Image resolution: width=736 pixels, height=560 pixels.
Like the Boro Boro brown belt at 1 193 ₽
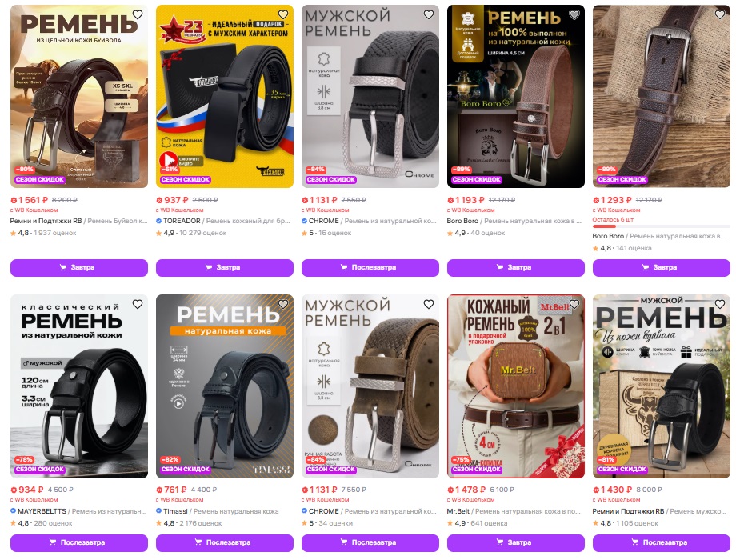[574, 14]
